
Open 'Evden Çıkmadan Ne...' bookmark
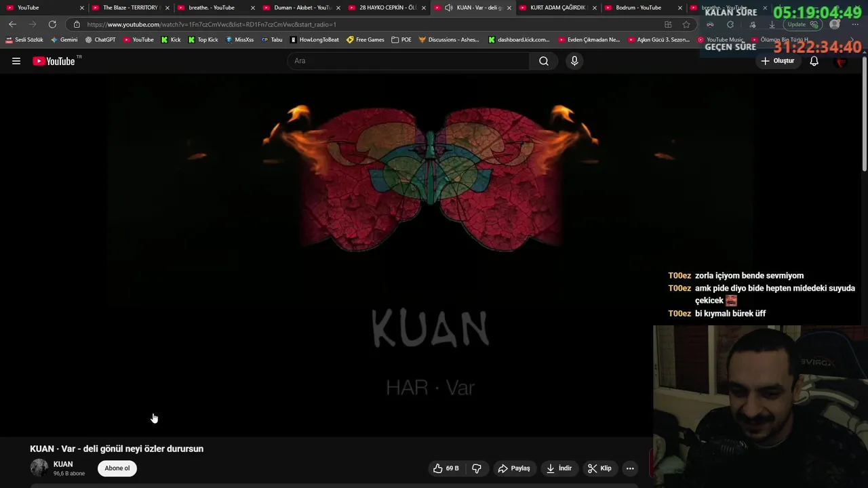coord(589,40)
